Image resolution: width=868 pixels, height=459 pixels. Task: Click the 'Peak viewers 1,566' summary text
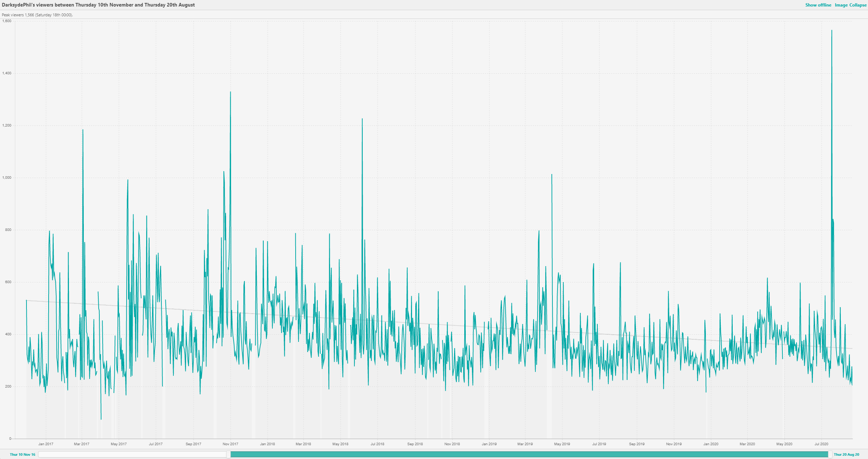tap(37, 15)
